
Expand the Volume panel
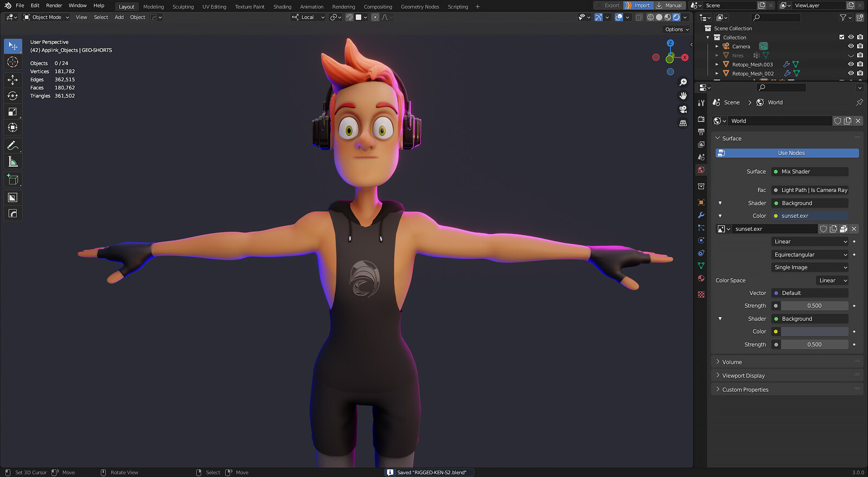pyautogui.click(x=787, y=362)
